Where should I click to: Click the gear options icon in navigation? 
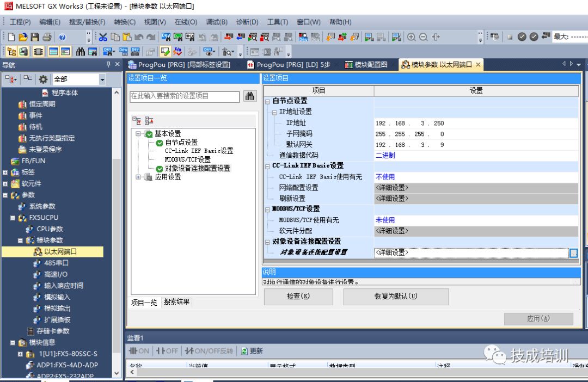coord(43,79)
